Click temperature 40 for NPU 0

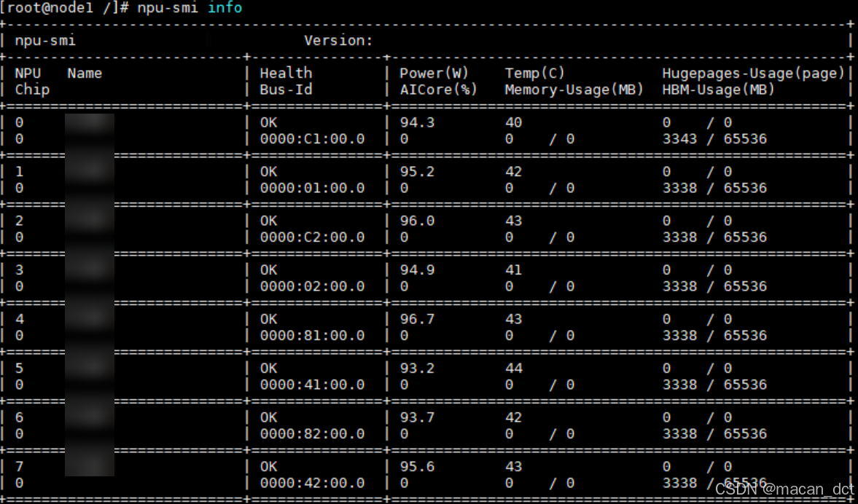513,122
